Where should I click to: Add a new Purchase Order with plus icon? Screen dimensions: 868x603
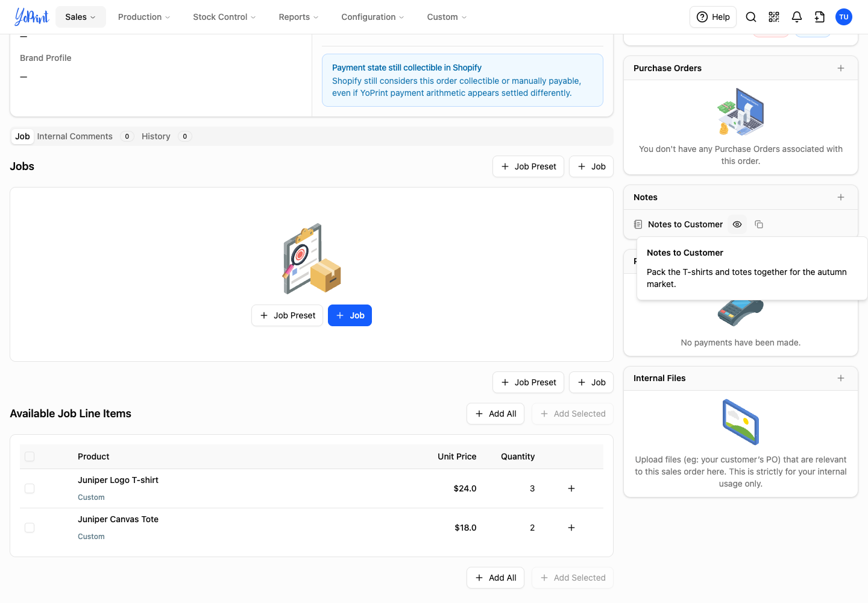841,68
